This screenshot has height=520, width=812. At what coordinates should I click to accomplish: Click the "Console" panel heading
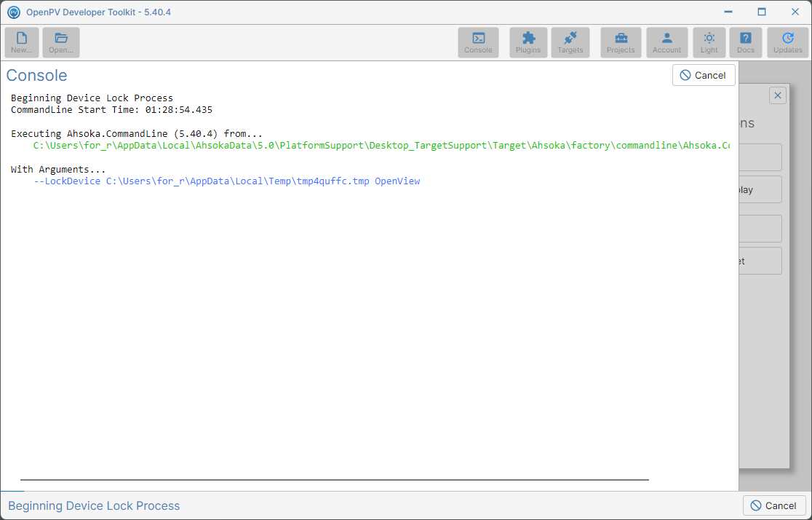(x=37, y=75)
